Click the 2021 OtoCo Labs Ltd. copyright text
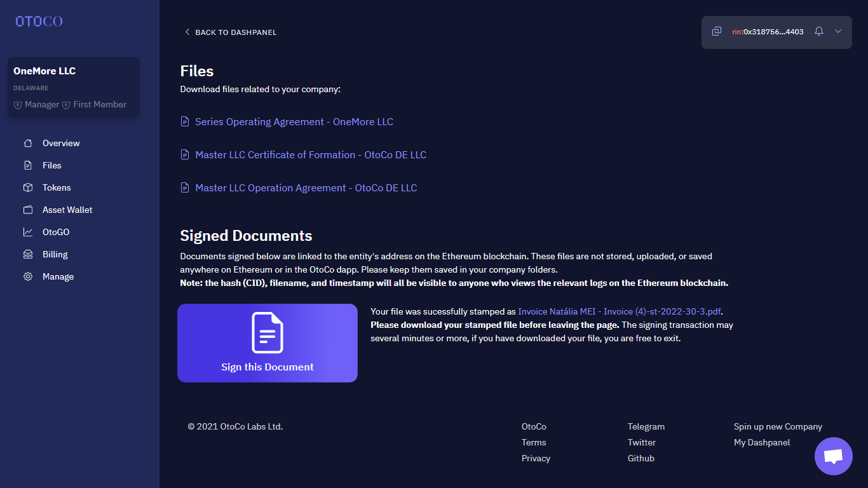Viewport: 868px width, 488px height. (235, 426)
